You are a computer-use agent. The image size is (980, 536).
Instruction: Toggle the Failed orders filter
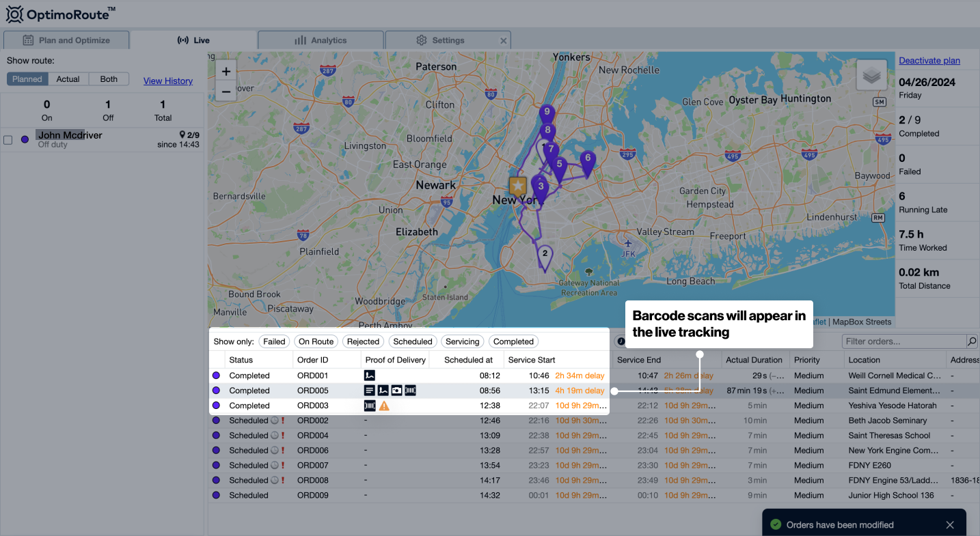[274, 341]
